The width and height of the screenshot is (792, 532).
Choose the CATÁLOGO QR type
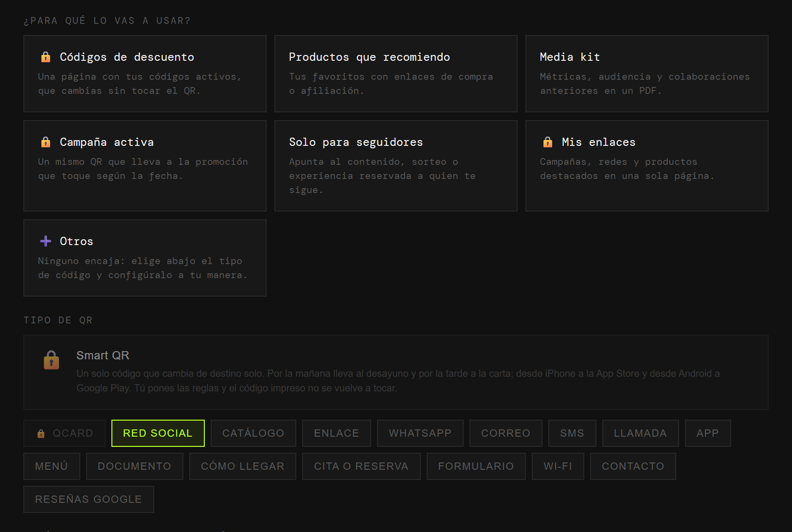[x=253, y=433]
